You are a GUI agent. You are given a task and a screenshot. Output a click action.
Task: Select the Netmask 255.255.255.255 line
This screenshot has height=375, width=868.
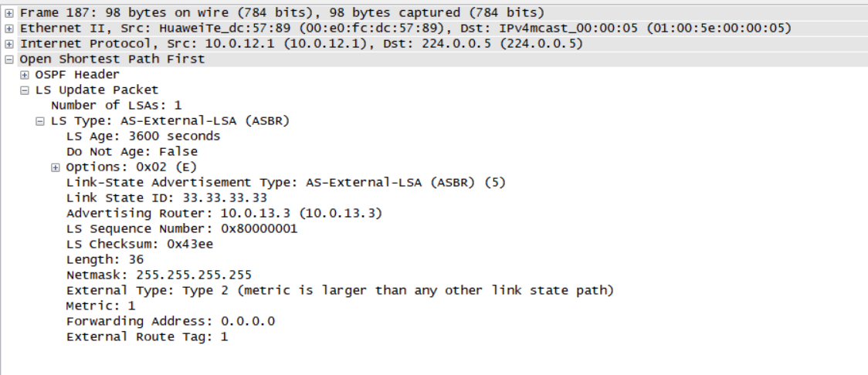(158, 275)
